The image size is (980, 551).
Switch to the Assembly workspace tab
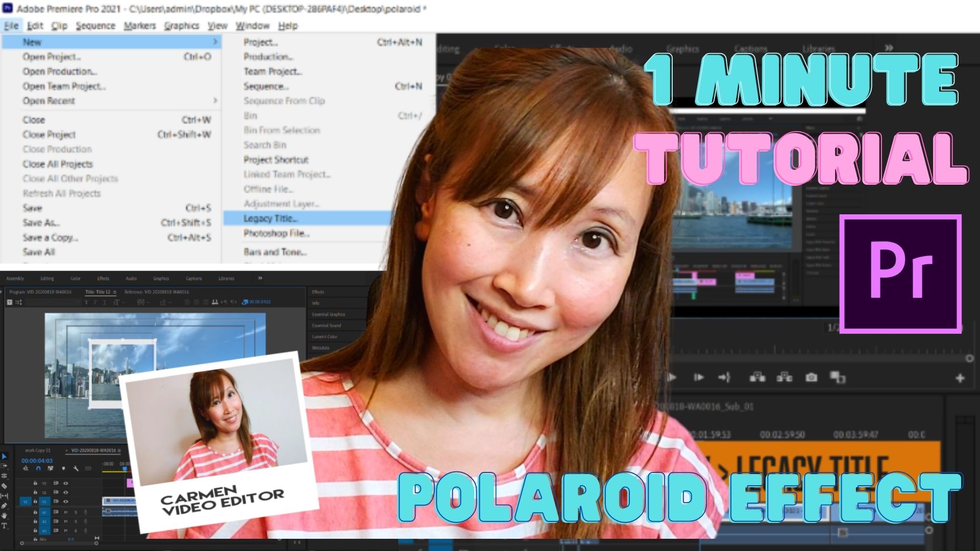15,279
